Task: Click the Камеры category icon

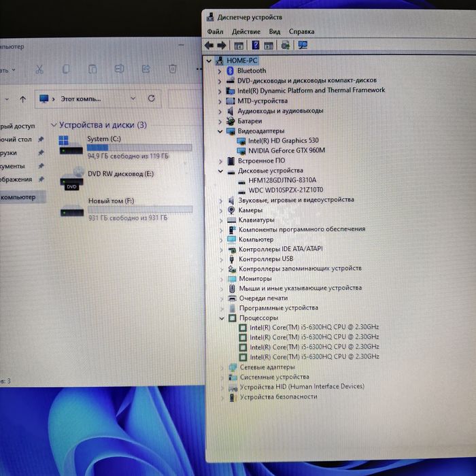Action: coord(231,210)
